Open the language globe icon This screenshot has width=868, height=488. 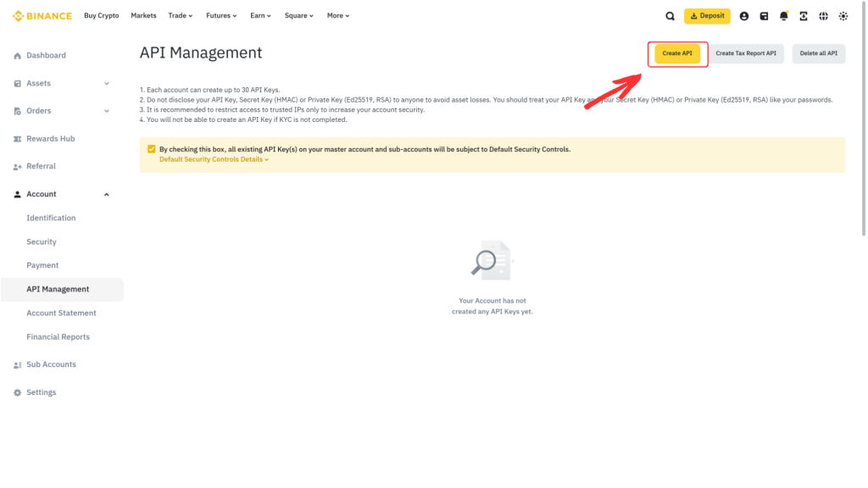(x=824, y=16)
